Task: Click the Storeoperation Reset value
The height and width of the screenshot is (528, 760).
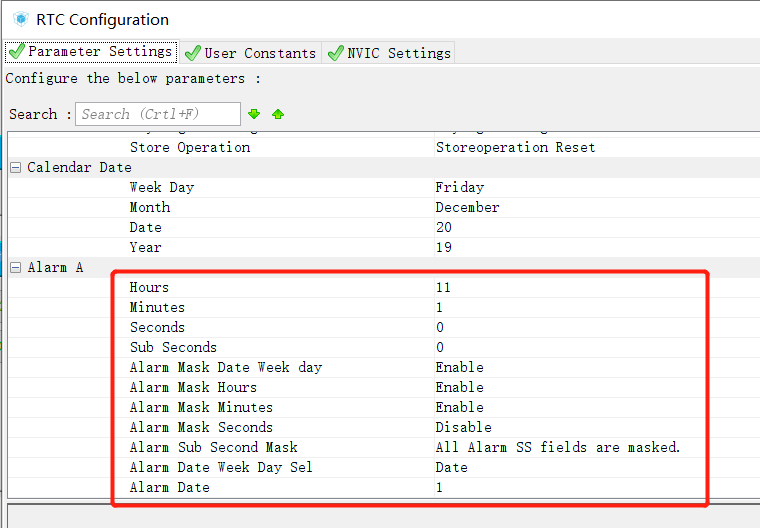Action: (x=515, y=147)
